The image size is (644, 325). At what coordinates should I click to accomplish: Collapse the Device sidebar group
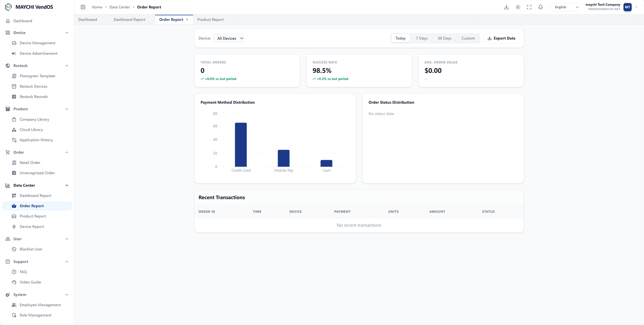(x=67, y=33)
